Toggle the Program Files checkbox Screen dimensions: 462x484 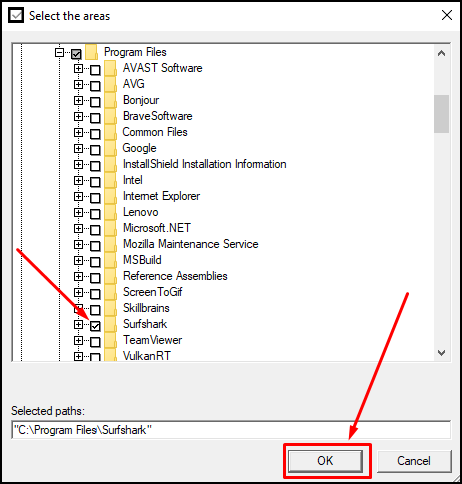(x=76, y=54)
